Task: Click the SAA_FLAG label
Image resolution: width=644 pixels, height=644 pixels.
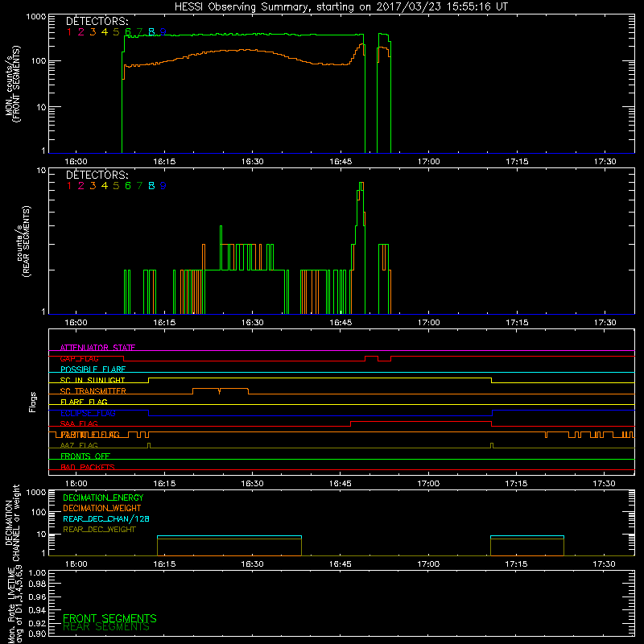Action: [79, 423]
